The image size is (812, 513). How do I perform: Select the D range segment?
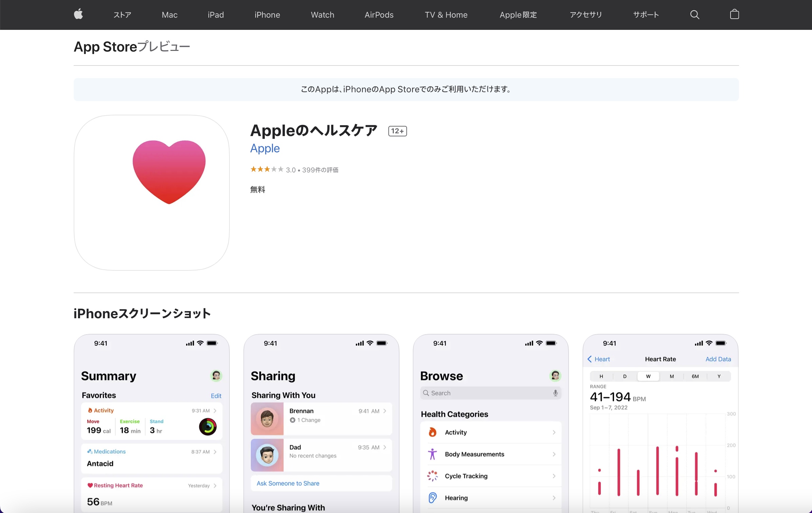point(625,376)
